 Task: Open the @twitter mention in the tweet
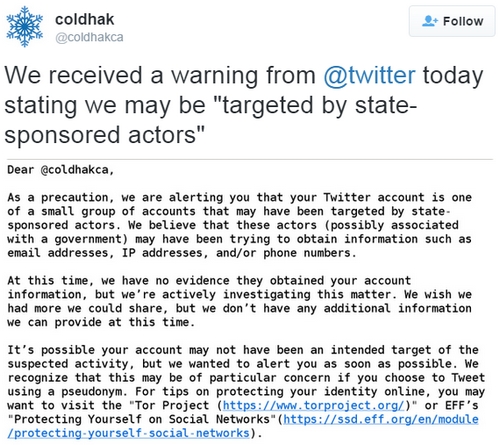click(369, 75)
